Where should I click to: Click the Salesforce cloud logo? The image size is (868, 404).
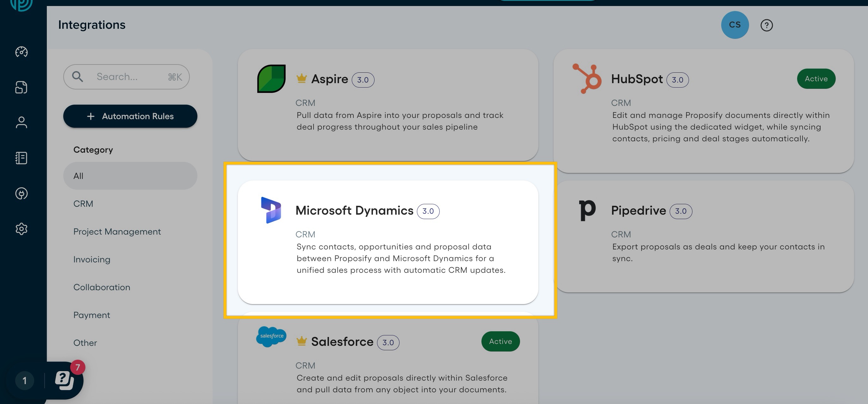(271, 337)
